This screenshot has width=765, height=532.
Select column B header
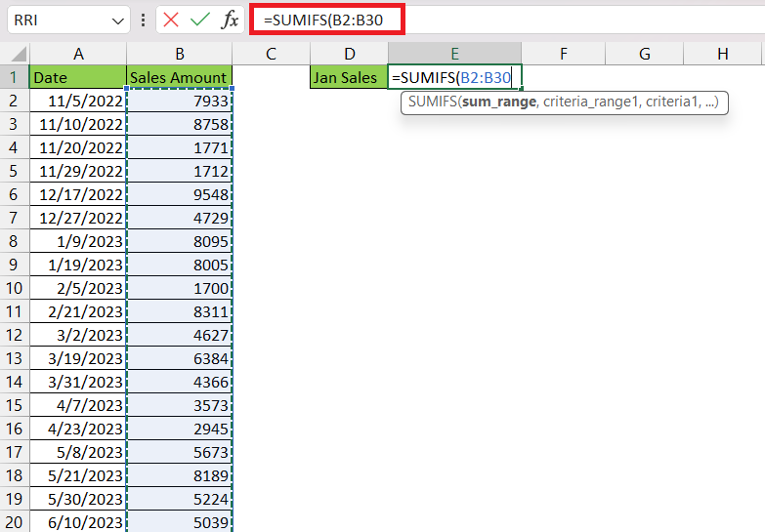coord(180,53)
